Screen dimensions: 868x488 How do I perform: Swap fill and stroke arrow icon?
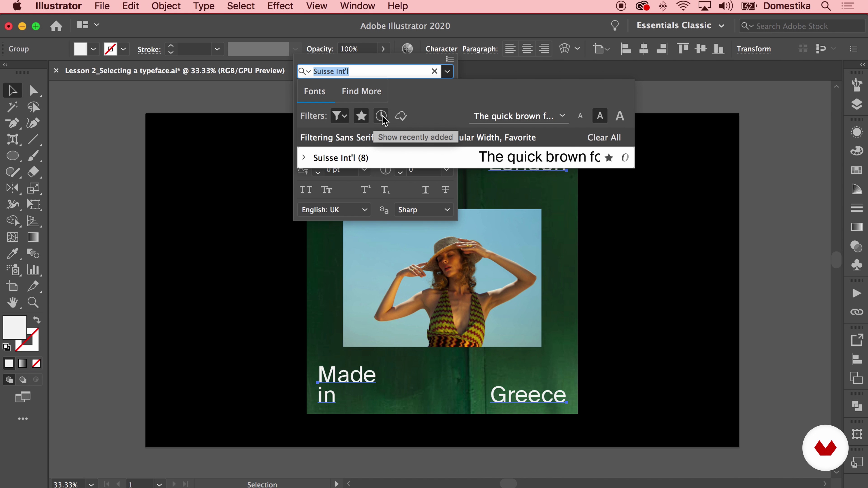coord(36,320)
